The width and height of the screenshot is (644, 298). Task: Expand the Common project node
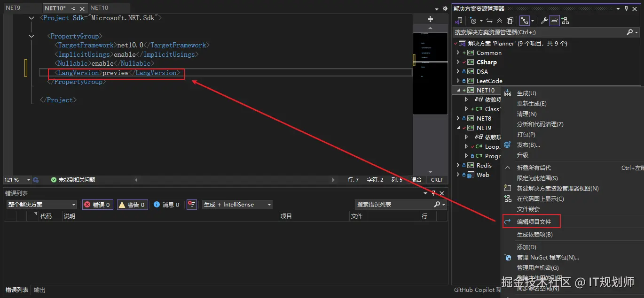458,53
